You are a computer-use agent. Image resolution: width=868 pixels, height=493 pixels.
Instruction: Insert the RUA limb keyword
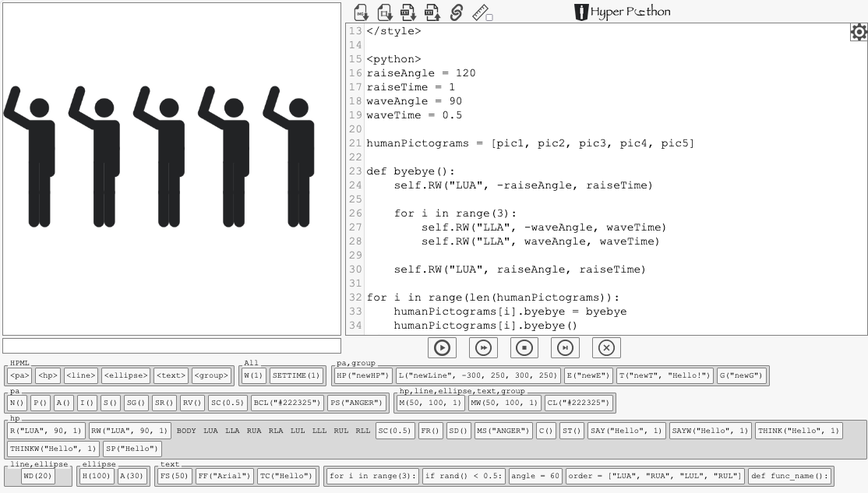click(x=254, y=431)
